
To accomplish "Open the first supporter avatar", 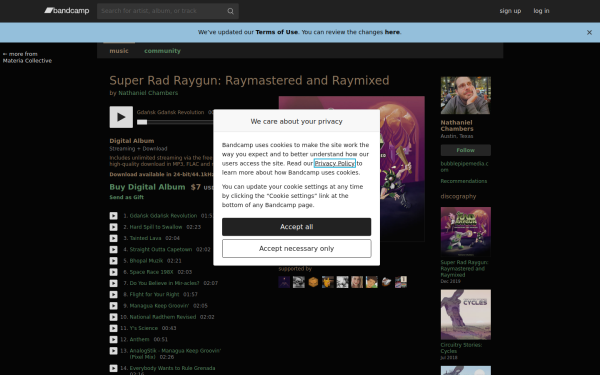I will point(284,282).
